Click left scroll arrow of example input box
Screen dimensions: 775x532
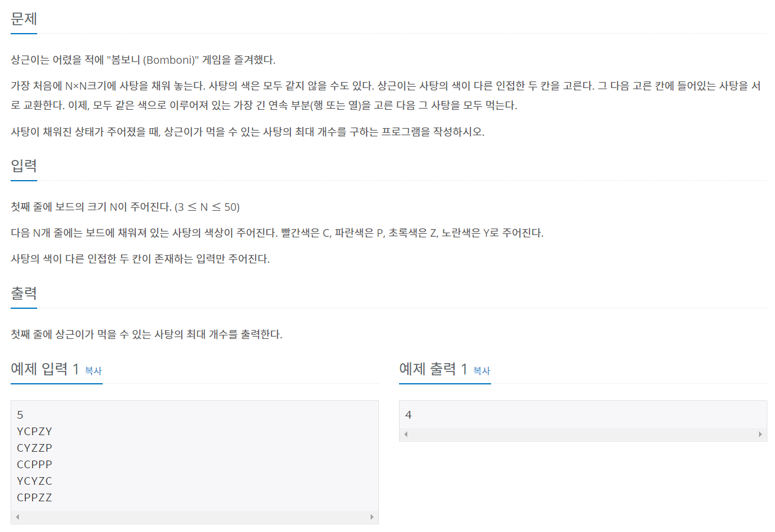(17, 517)
